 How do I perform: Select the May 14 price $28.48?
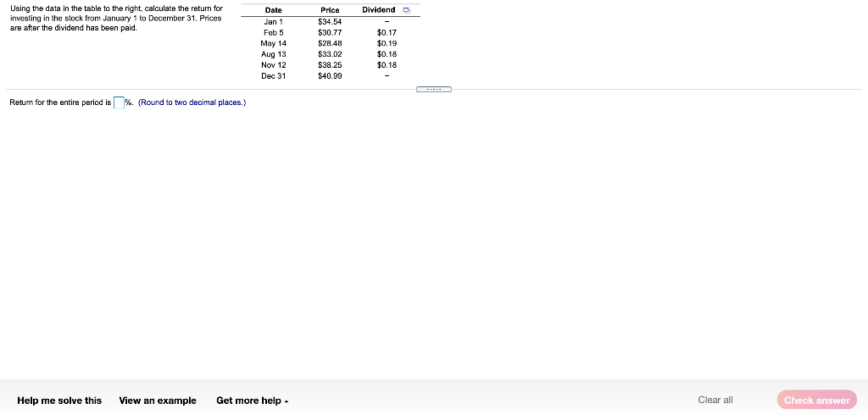coord(330,43)
